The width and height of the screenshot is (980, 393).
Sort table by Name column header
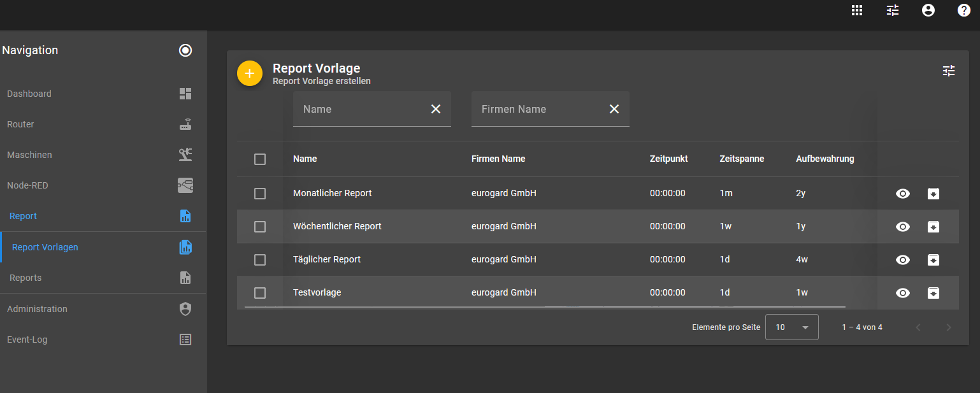point(305,159)
